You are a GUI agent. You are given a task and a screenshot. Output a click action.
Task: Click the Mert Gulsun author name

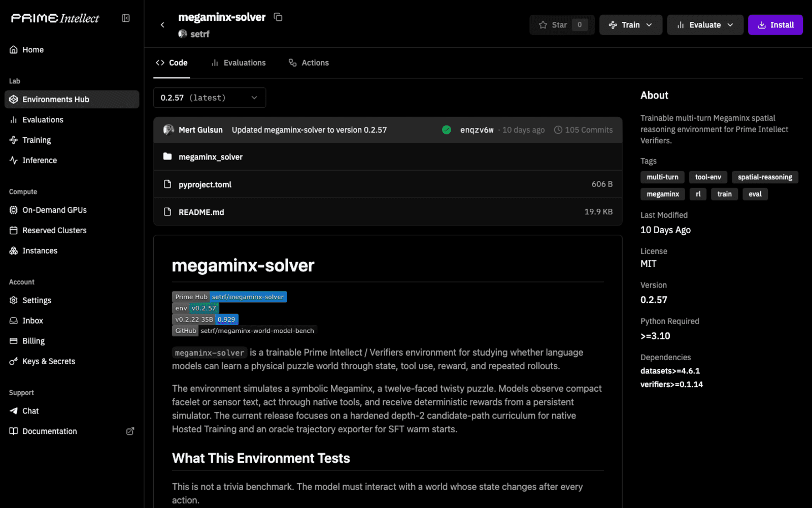[200, 130]
